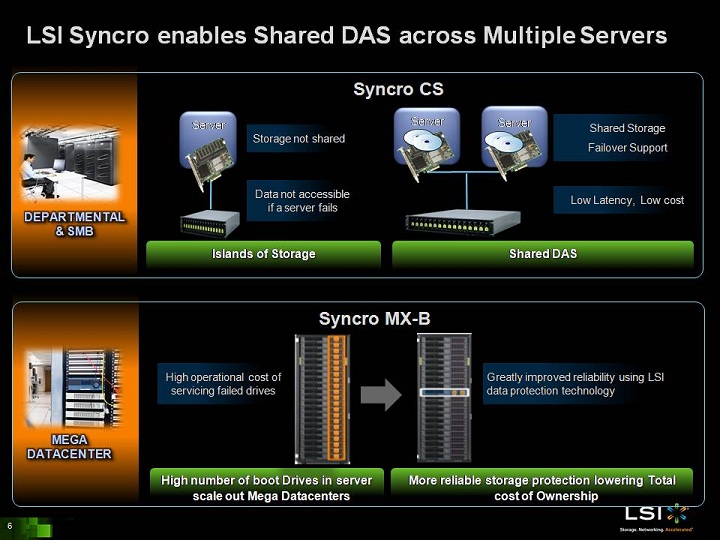The image size is (720, 540).
Task: Click the Syncro MX-B heading
Action: tap(375, 318)
